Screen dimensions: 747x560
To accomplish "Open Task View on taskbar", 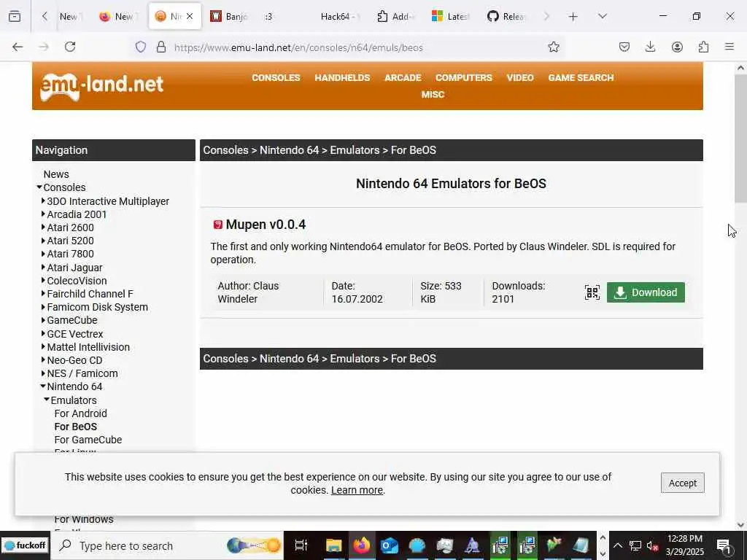I will click(301, 545).
